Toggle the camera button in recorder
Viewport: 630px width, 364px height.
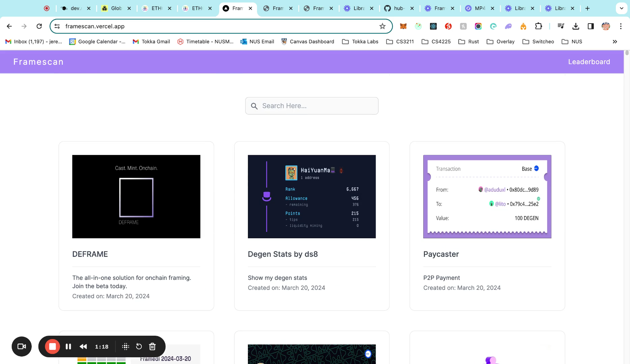(22, 346)
